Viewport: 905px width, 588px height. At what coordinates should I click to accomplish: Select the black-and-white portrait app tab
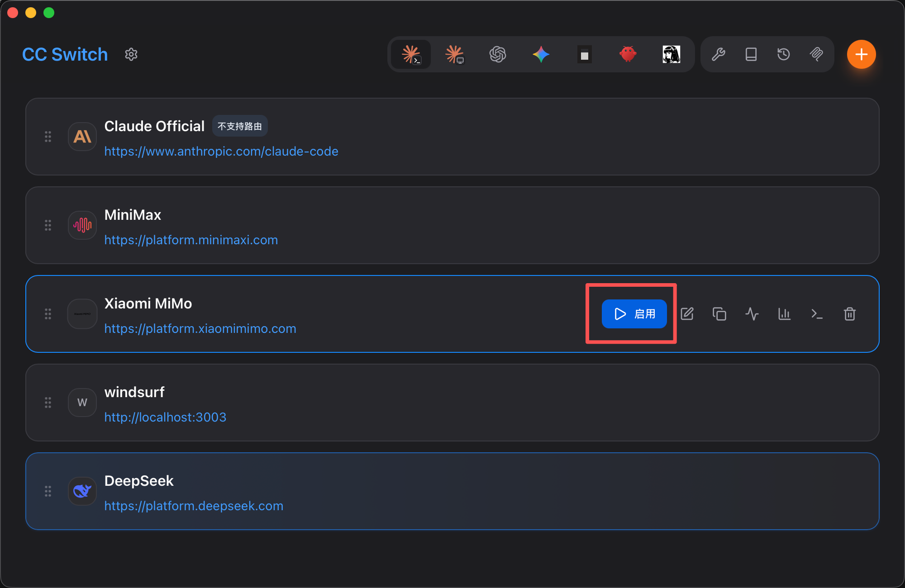pos(672,54)
